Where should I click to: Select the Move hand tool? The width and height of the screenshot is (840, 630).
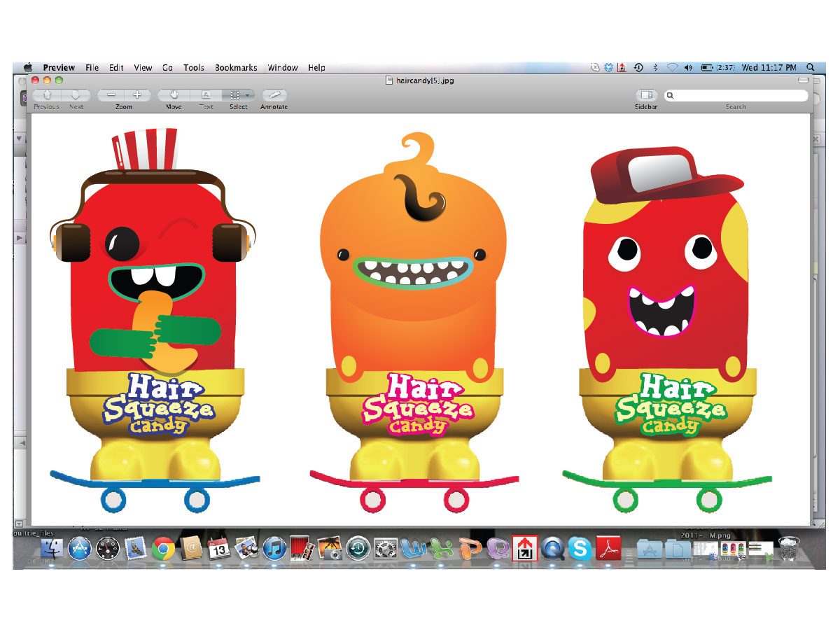(x=174, y=94)
